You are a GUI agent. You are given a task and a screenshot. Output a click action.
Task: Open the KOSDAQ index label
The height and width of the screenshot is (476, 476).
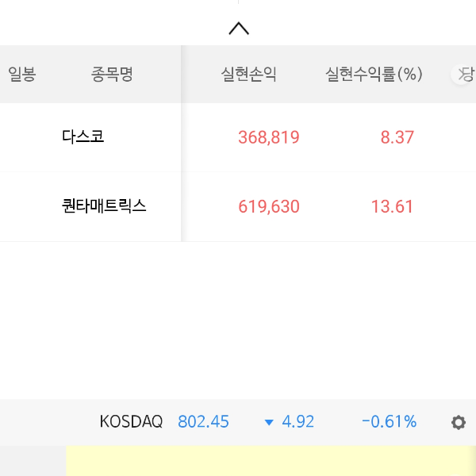131,422
